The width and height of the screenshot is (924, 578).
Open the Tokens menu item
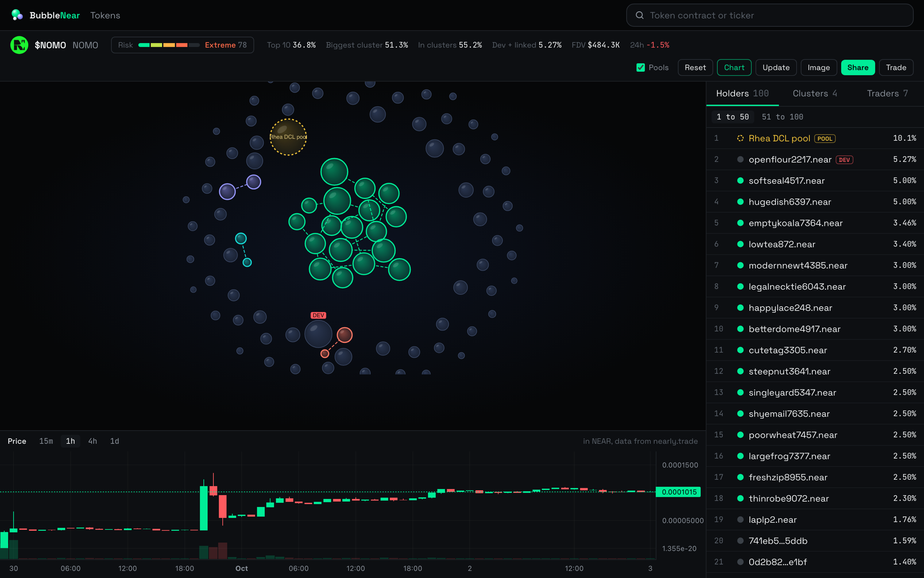tap(105, 15)
